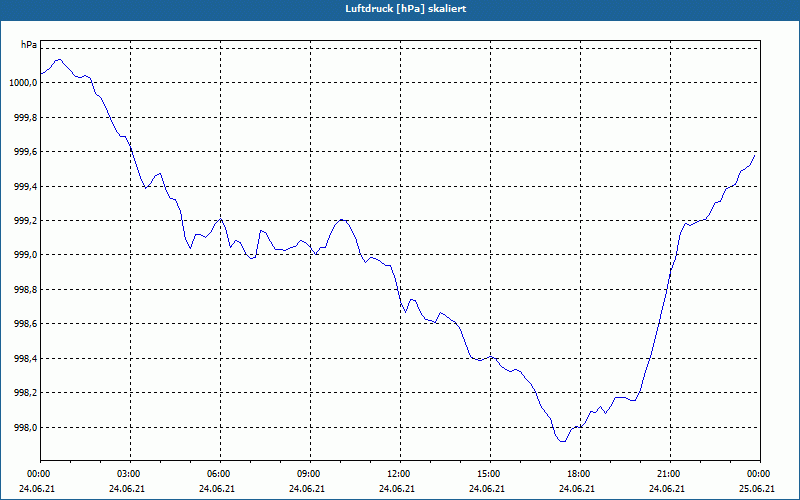Image resolution: width=800 pixels, height=500 pixels.
Task: Select the 09:00 time axis label
Action: (x=311, y=474)
